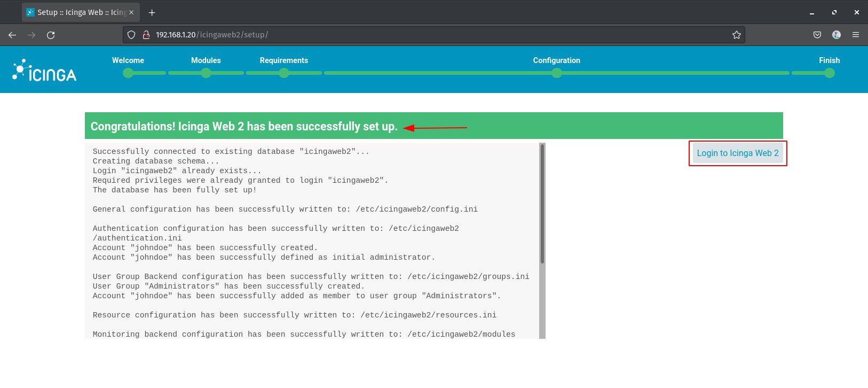Focus the URL address bar

coord(427,35)
